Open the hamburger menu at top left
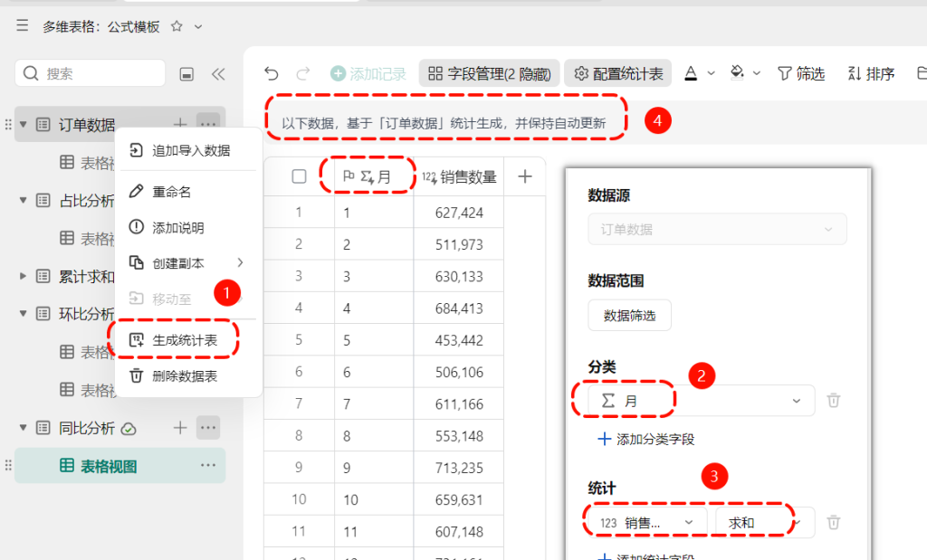 click(x=22, y=25)
